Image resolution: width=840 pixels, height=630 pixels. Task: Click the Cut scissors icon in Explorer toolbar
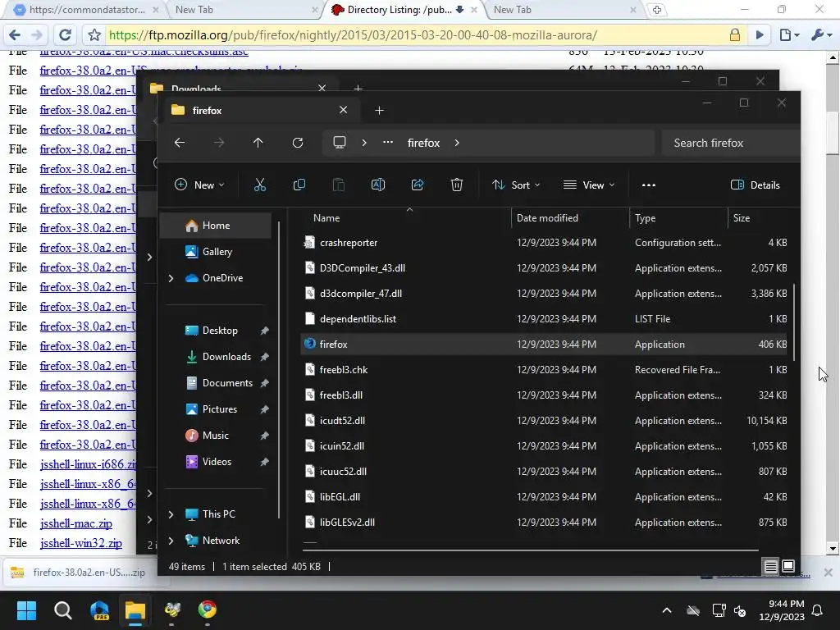click(x=260, y=185)
